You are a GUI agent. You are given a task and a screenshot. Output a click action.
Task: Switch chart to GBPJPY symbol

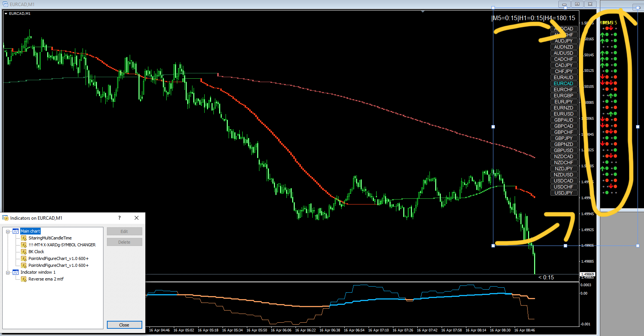(564, 138)
